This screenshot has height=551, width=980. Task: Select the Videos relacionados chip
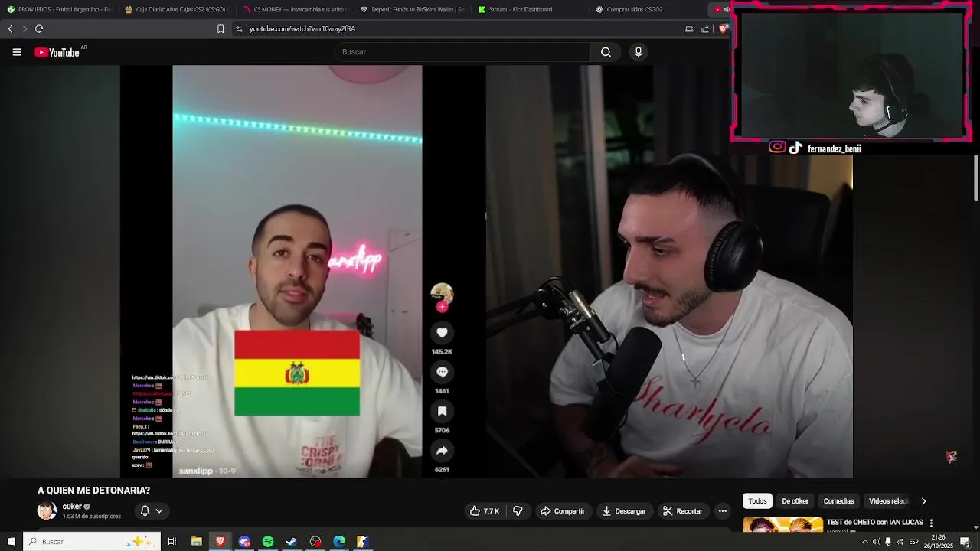tap(888, 501)
